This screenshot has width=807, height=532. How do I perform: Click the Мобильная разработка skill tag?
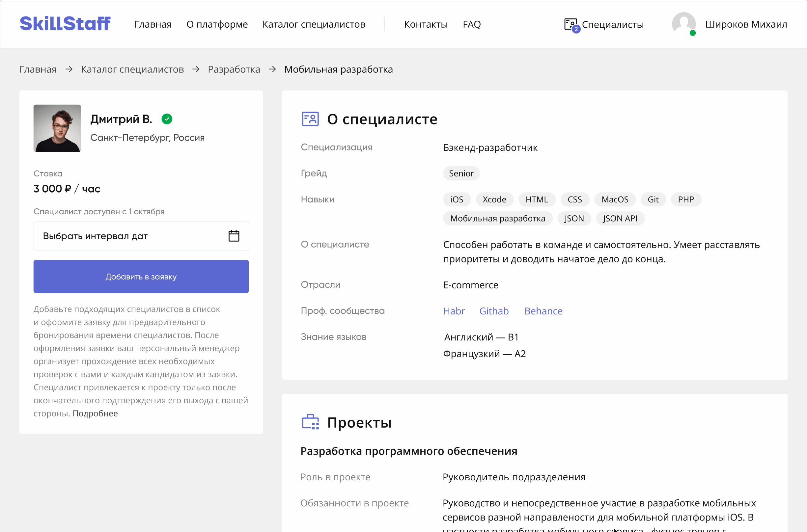498,219
